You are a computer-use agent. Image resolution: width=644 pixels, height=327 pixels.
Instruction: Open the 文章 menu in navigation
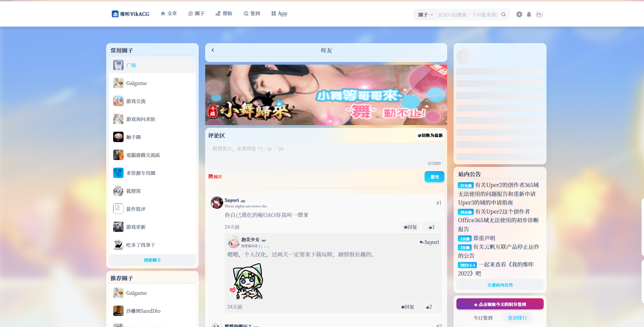tap(169, 13)
